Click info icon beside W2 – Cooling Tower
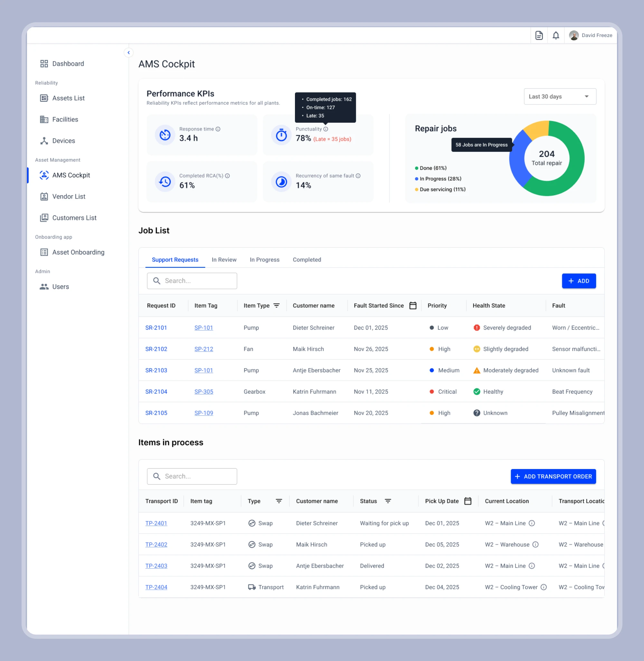This screenshot has width=644, height=661. (x=544, y=587)
